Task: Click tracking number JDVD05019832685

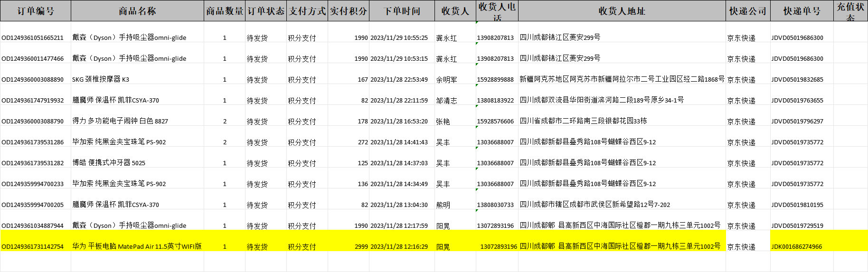Action: pos(797,80)
